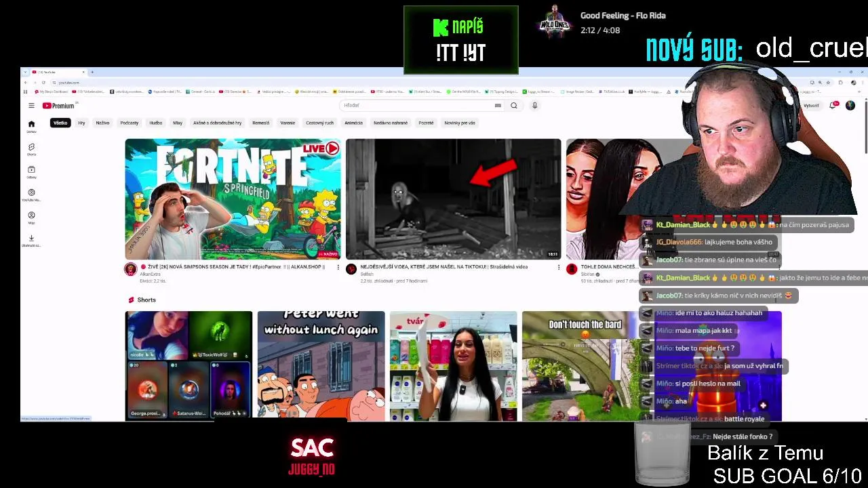Open the dark scary TikTok video thumbnail
This screenshot has height=488, width=868.
click(453, 199)
